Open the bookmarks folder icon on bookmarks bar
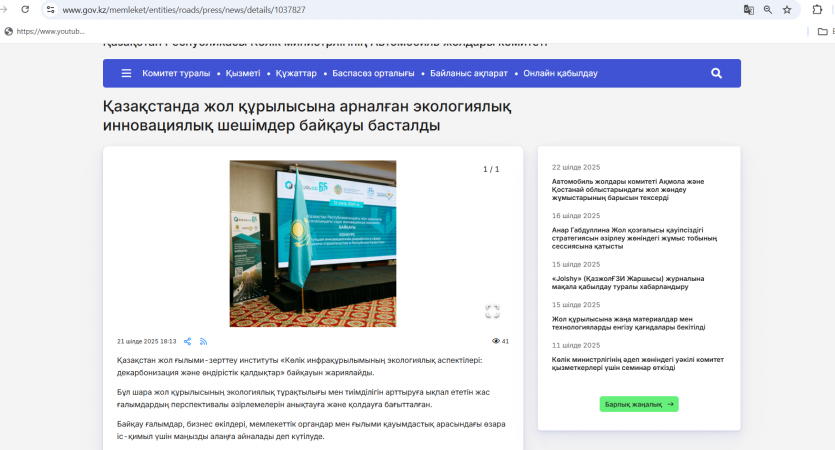Screen dimensions: 835x450 point(823,31)
